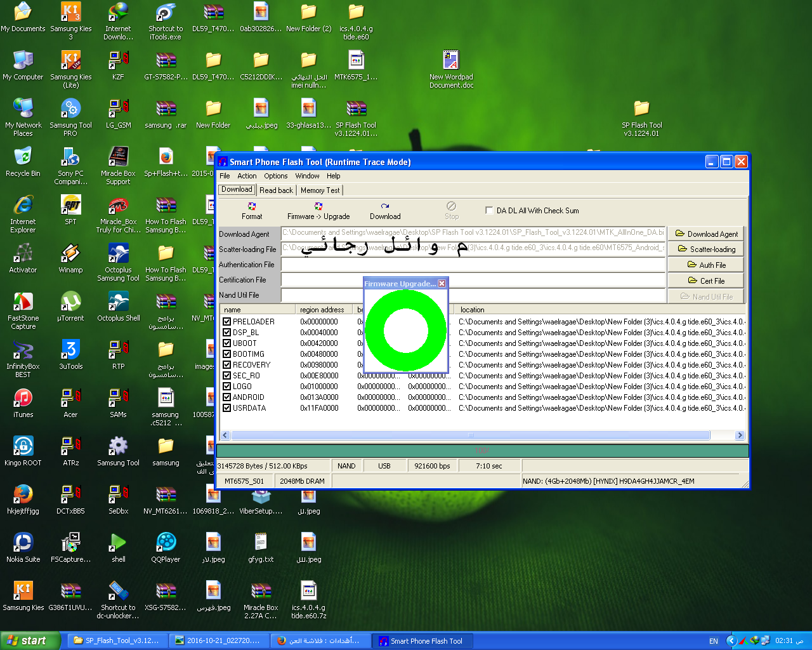
Task: Click the Auth File button
Action: [x=705, y=265]
